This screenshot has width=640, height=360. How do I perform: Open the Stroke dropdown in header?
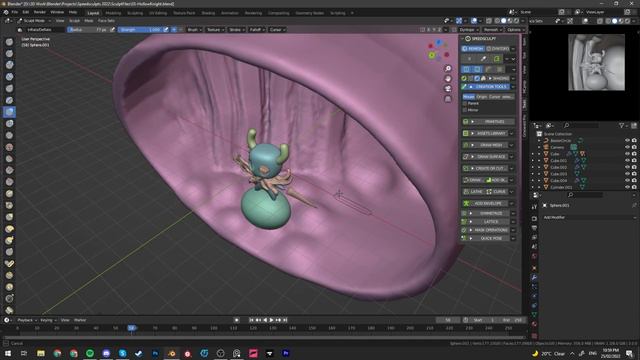point(236,30)
